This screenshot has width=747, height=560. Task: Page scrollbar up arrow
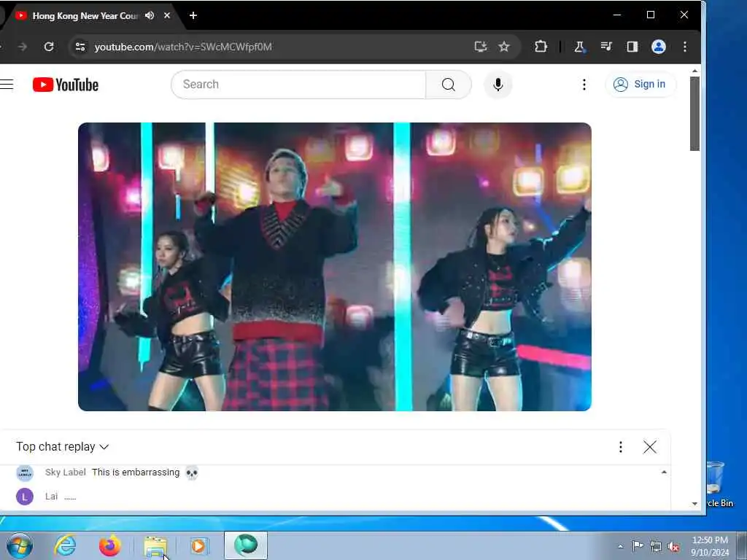(694, 71)
